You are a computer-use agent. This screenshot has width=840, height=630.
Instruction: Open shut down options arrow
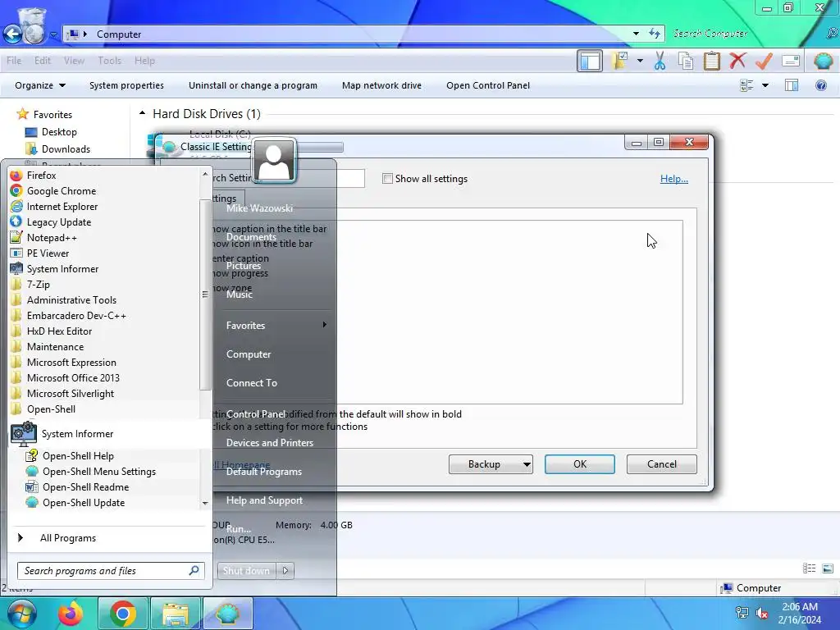point(285,571)
